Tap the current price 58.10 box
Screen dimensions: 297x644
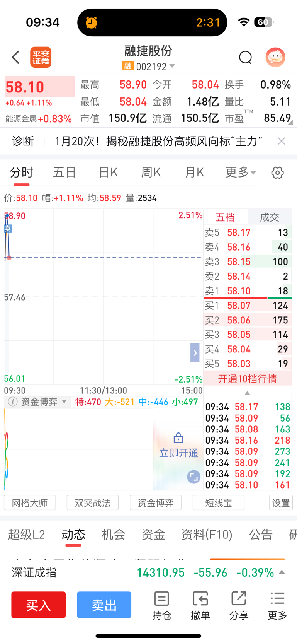40,87
